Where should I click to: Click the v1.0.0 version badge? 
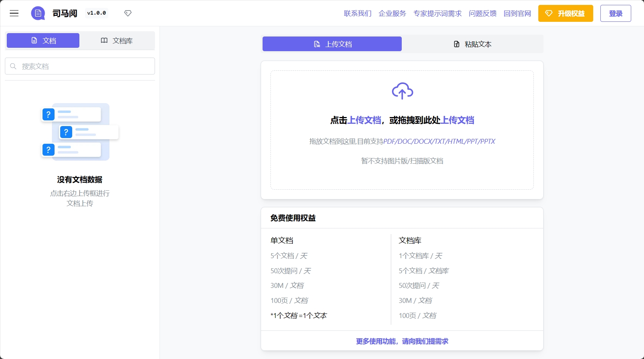pyautogui.click(x=97, y=13)
